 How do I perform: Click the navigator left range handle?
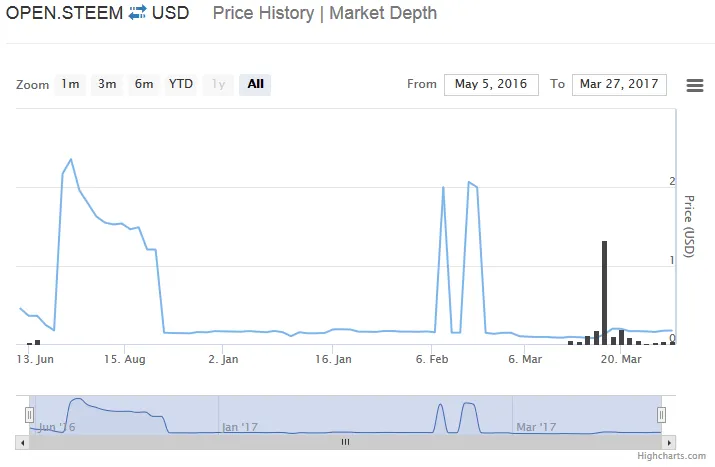click(29, 415)
